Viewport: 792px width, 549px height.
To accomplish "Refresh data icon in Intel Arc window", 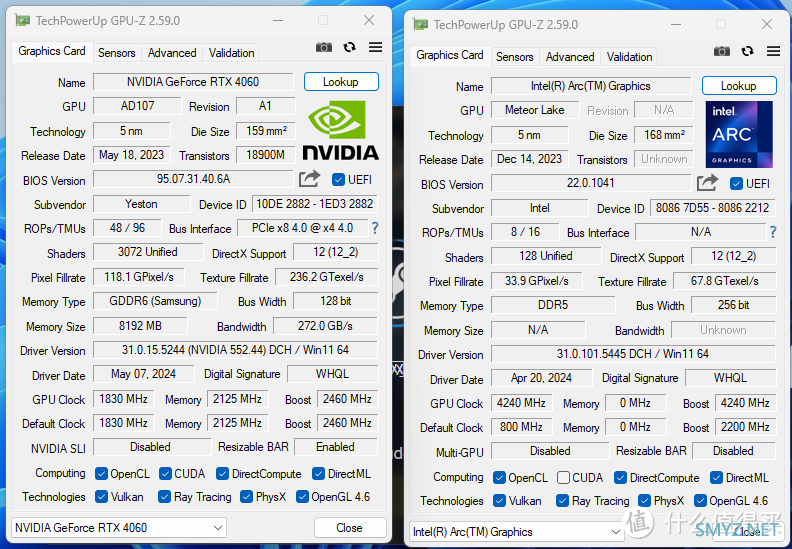I will [x=748, y=51].
